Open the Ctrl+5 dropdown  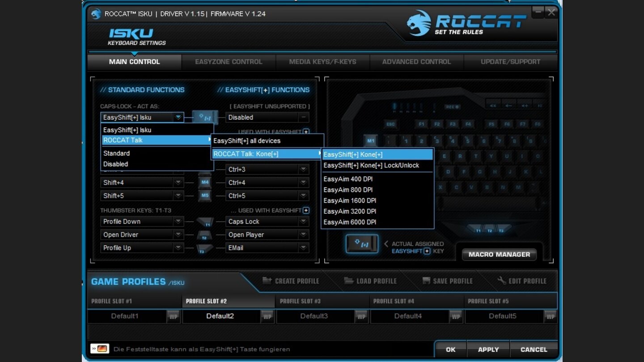[x=267, y=196]
